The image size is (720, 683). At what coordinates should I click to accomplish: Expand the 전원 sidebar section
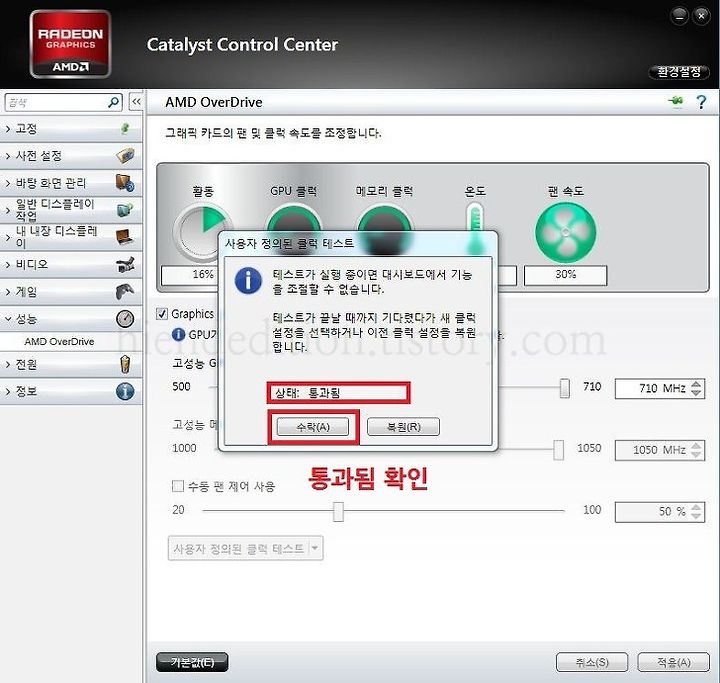click(x=8, y=364)
